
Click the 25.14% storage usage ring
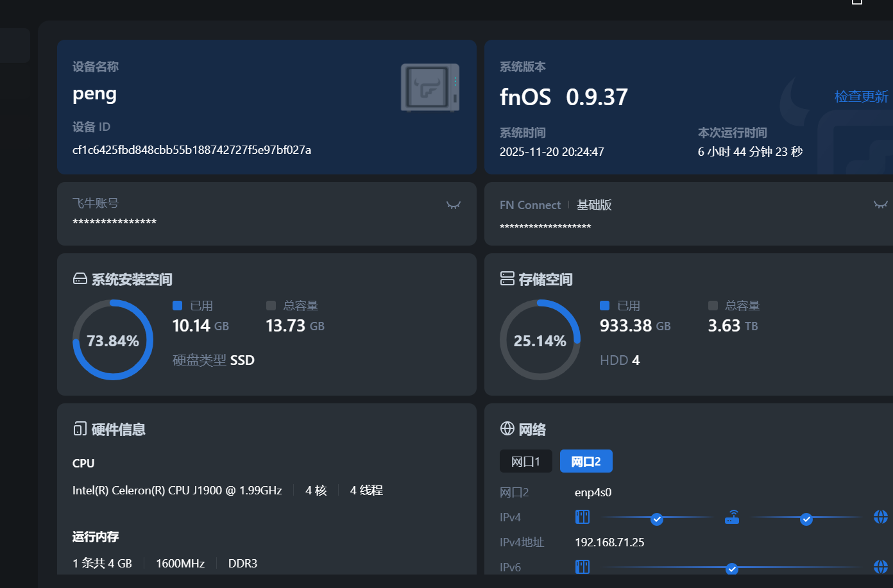(540, 340)
